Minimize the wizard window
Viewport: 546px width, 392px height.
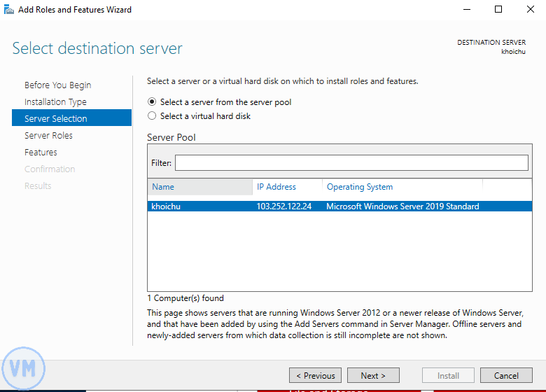tap(466, 10)
